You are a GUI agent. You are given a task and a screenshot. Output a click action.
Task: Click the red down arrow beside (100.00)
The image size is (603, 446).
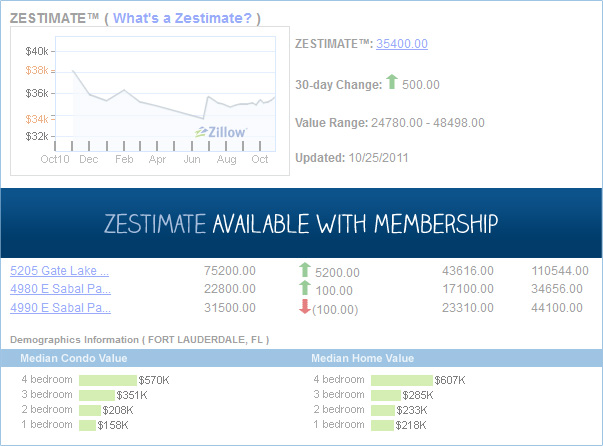[305, 306]
